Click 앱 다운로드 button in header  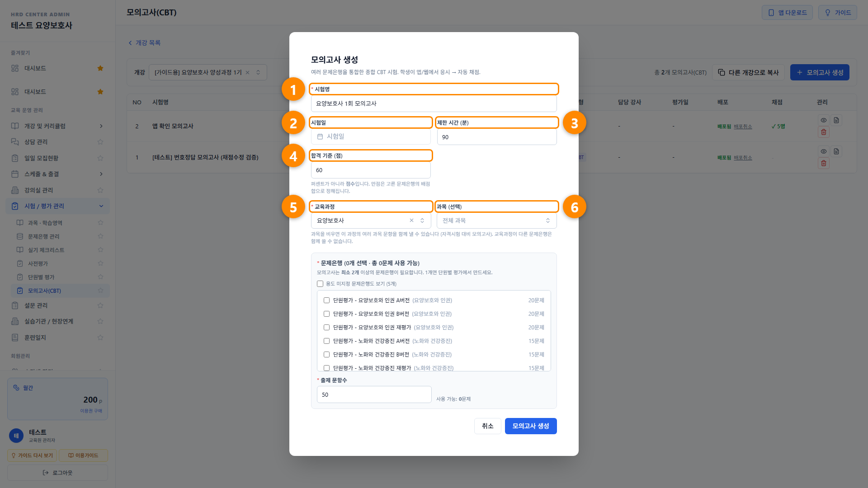(787, 13)
